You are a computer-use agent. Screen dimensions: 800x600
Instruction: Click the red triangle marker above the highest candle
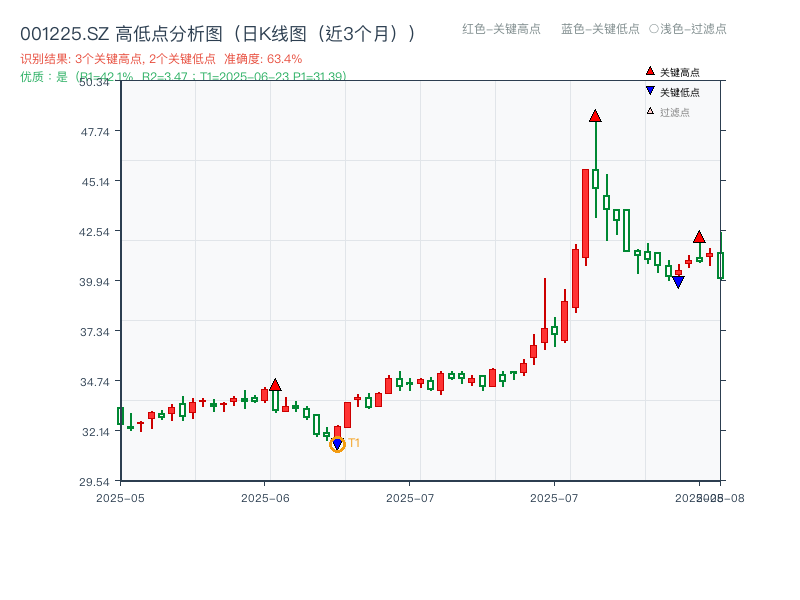596,116
